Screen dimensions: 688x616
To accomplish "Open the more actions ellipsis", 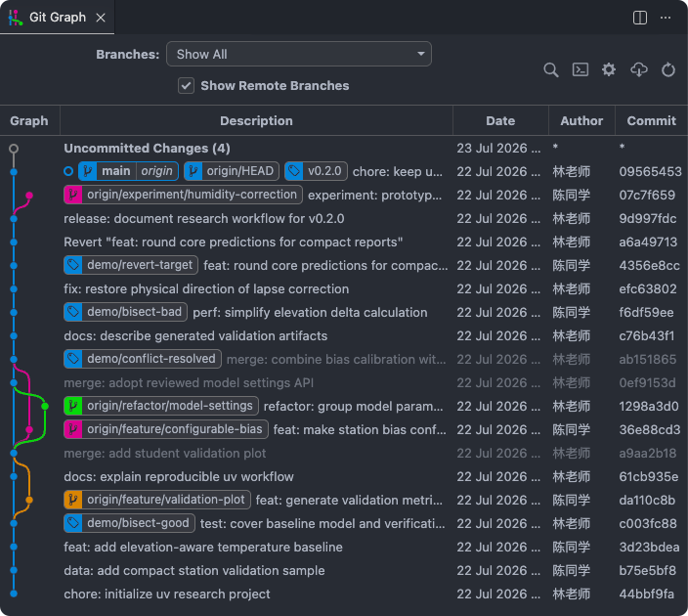I will (666, 18).
